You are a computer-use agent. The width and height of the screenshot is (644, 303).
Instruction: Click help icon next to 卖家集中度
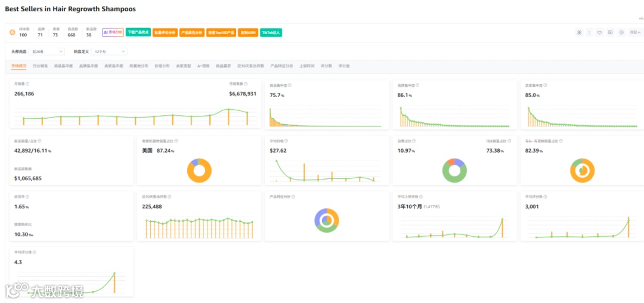546,85
